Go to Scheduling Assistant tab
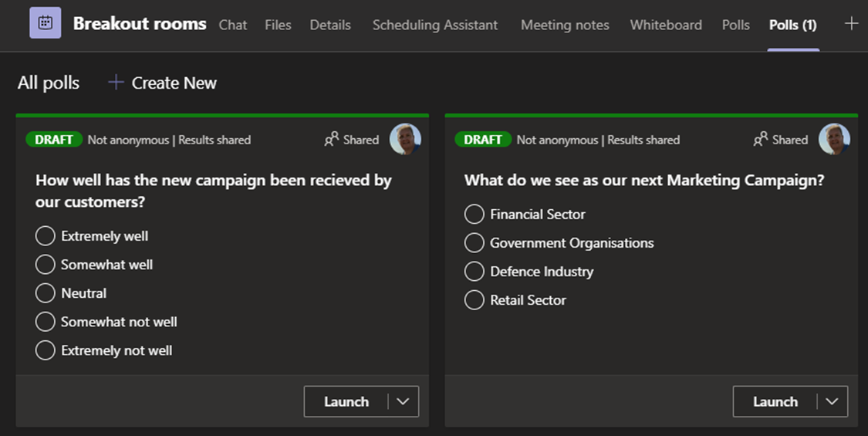This screenshot has width=868, height=436. click(435, 25)
